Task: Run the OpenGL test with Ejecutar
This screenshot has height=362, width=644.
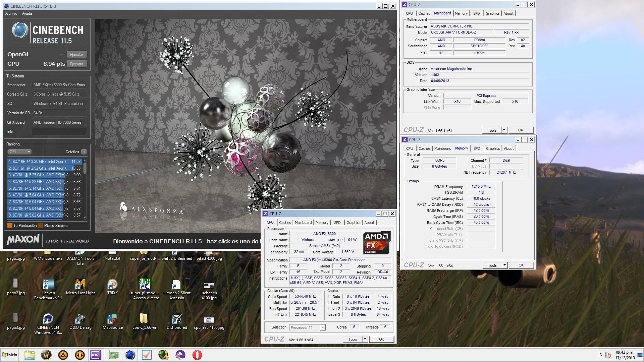Action: pyautogui.click(x=77, y=55)
